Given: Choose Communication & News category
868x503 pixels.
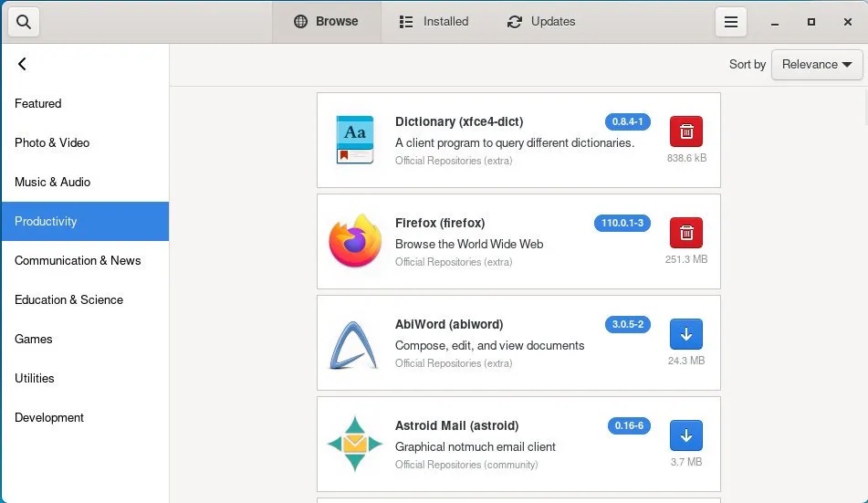Looking at the screenshot, I should (x=78, y=261).
